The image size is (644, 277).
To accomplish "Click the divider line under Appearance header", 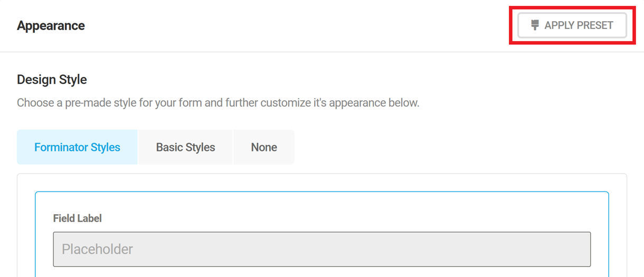I will tap(322, 52).
